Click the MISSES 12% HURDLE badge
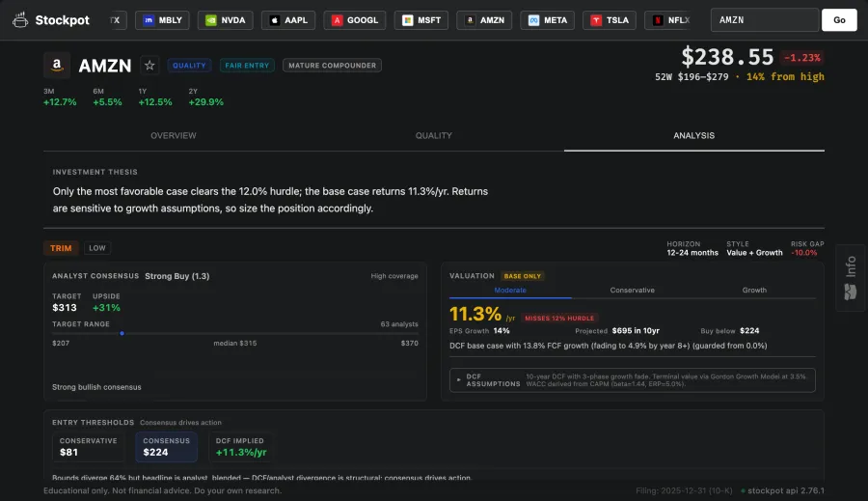868x501 pixels. tap(559, 319)
